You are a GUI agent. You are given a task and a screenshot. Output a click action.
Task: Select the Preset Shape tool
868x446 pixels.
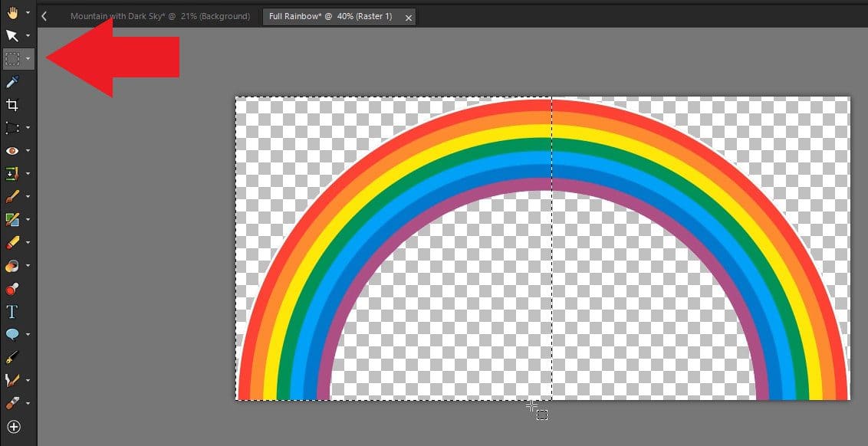pyautogui.click(x=12, y=334)
